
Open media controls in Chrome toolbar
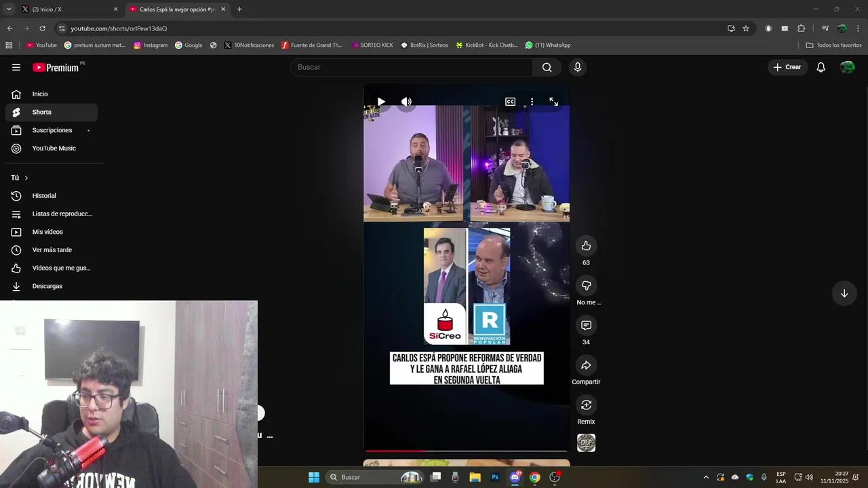pyautogui.click(x=825, y=28)
